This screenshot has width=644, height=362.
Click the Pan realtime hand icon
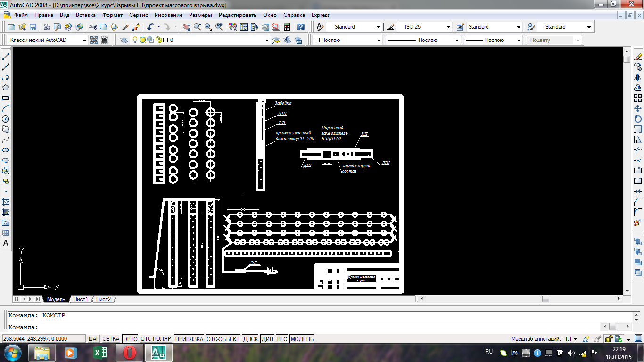[187, 27]
